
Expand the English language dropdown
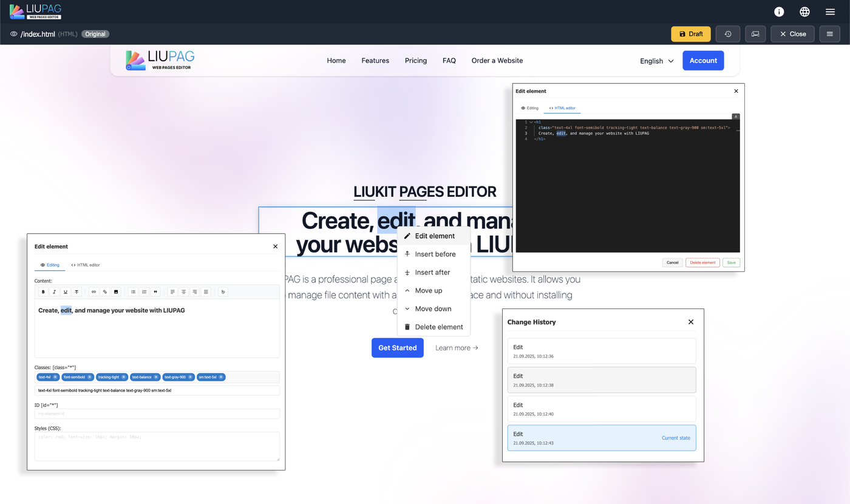pos(657,61)
